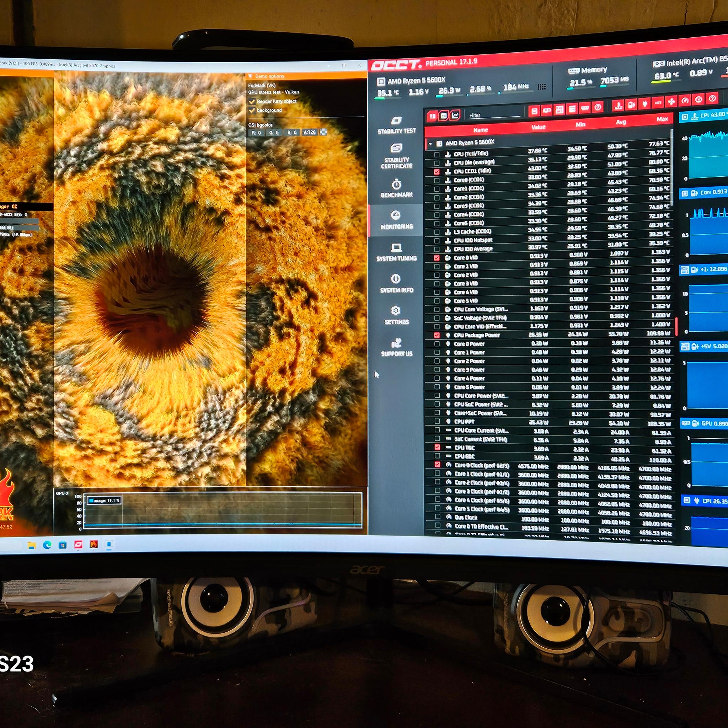Filter sensors by memory module icon
Viewport: 728px width, 728px height.
tap(585, 108)
